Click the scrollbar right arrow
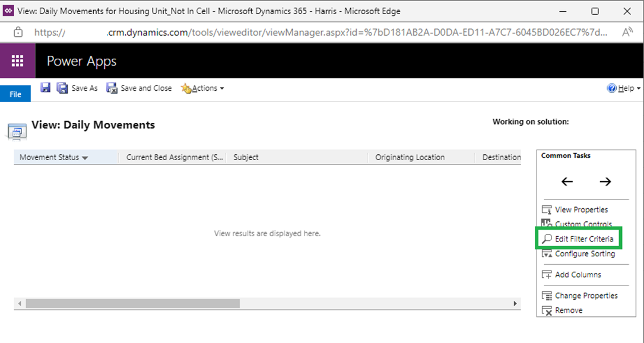The image size is (644, 343). [x=515, y=304]
